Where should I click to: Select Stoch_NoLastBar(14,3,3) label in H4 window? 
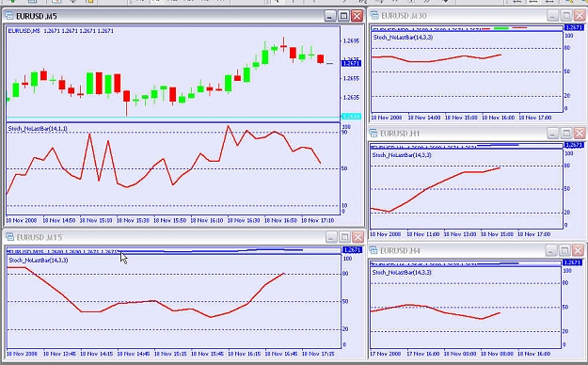(402, 273)
